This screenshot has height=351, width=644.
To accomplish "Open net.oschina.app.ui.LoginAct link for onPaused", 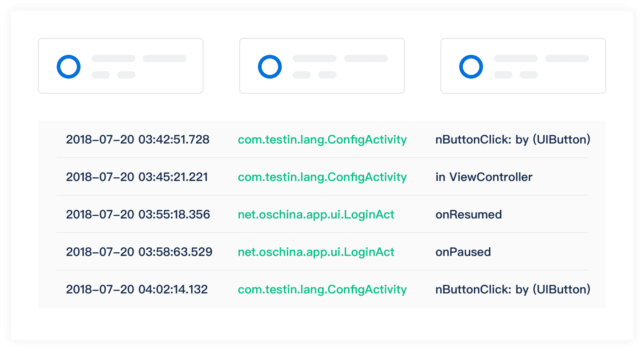I will [316, 252].
